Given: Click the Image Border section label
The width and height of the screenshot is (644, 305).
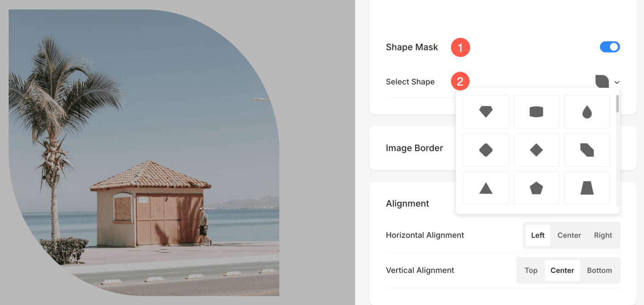Looking at the screenshot, I should coord(414,148).
